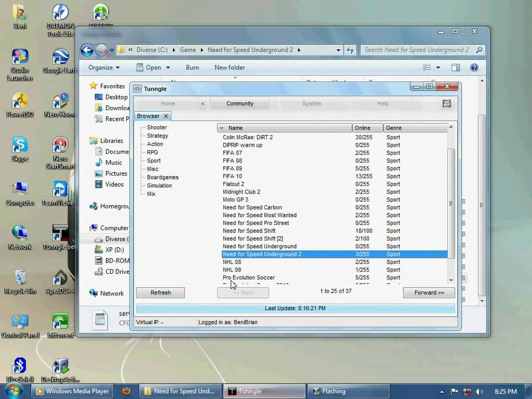The image size is (532, 399).
Task: Sort by the Genre column header
Action: pos(416,128)
